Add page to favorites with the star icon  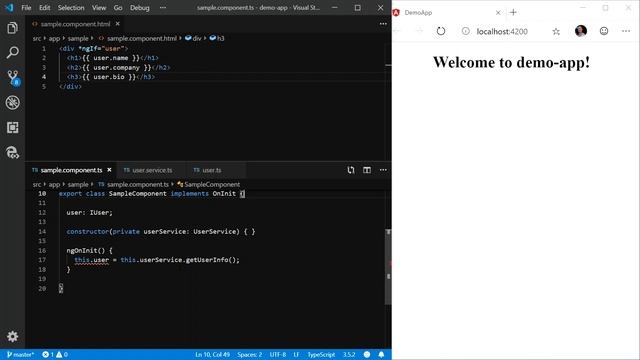coord(556,31)
